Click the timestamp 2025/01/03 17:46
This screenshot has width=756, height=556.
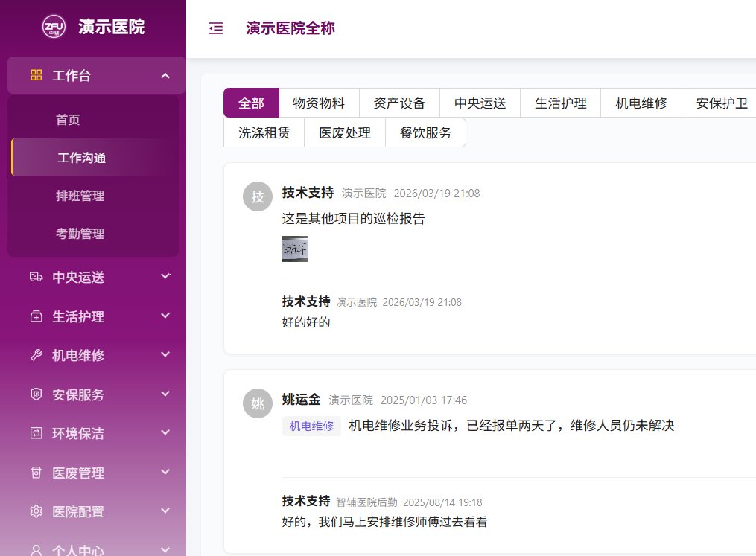(424, 400)
